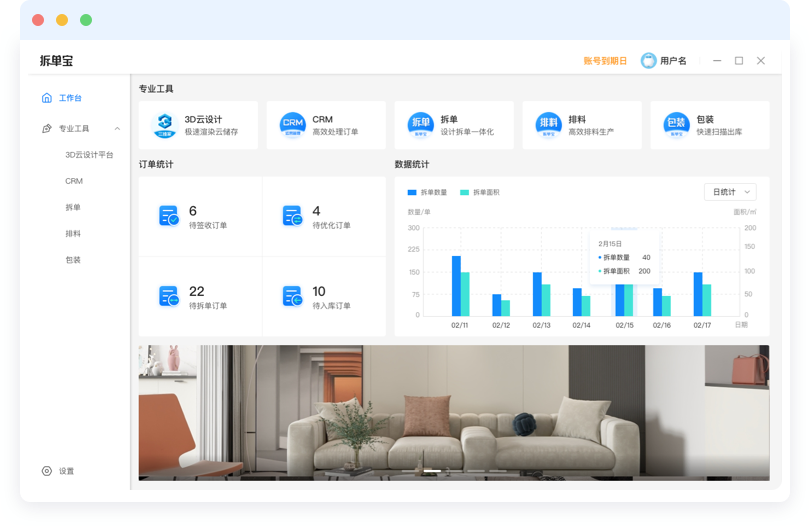
Task: Click the 02/11 blue chart bar
Action: coord(456,285)
